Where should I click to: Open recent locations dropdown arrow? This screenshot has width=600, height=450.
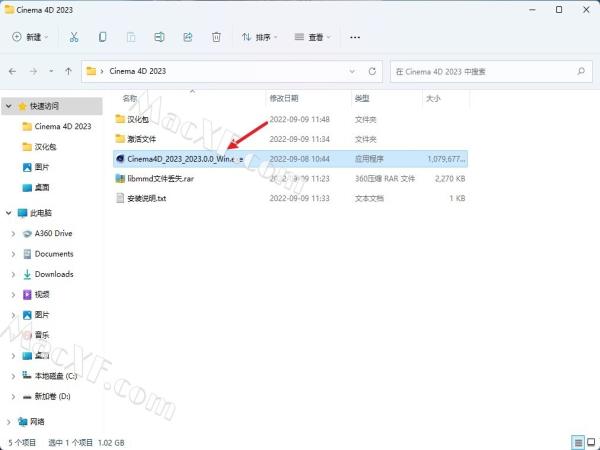pos(51,71)
